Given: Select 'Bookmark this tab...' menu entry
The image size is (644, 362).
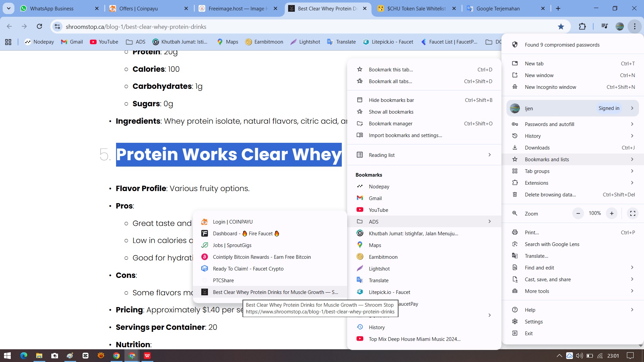Looking at the screenshot, I should pos(424,69).
